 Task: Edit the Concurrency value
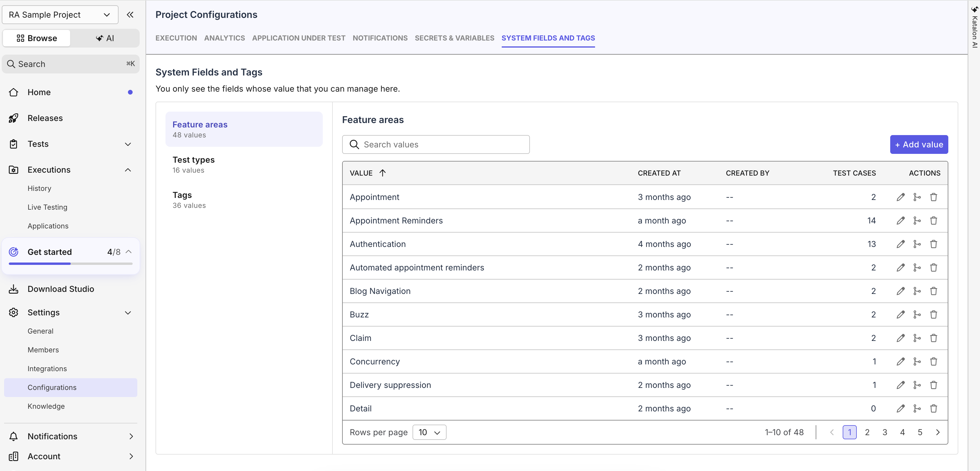point(900,361)
